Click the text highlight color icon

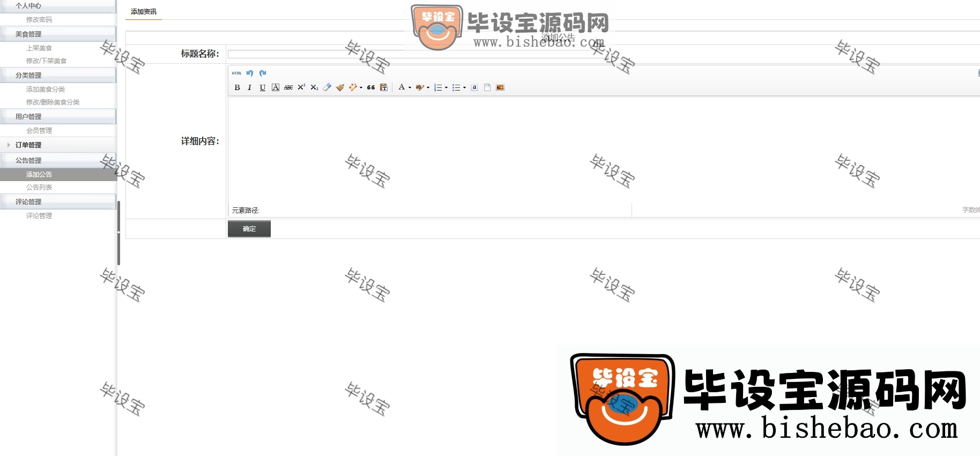[419, 87]
